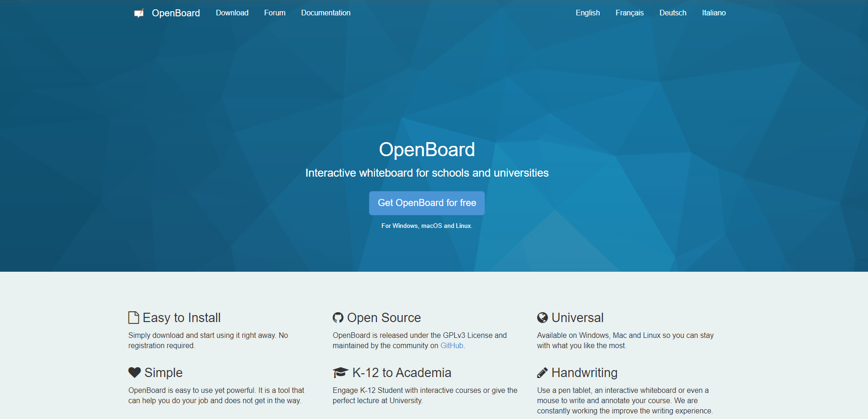Click the 'Available on Windows, Mac and Linux' paragraph
Viewport: 868px width, 419px height.
pyautogui.click(x=625, y=340)
